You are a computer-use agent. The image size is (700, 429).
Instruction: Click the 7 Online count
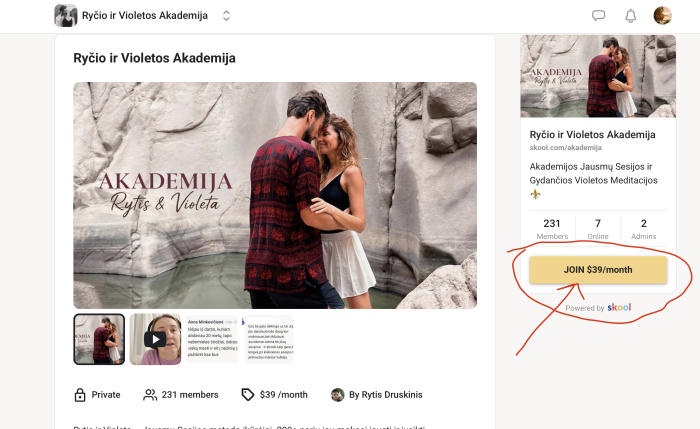pos(598,229)
